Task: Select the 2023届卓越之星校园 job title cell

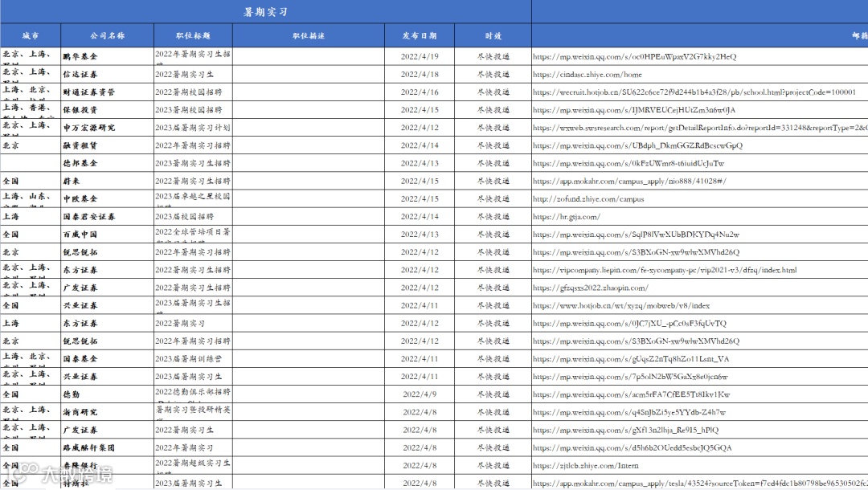Action: (193, 198)
